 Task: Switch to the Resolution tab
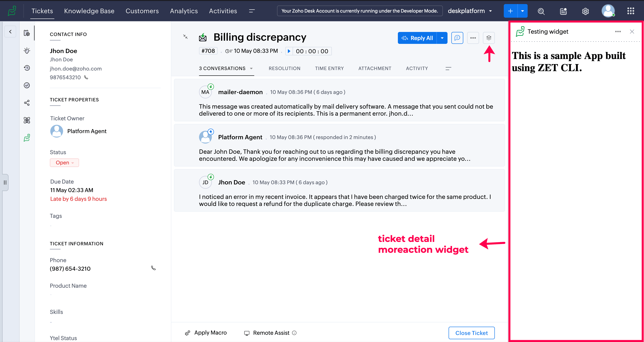point(284,68)
